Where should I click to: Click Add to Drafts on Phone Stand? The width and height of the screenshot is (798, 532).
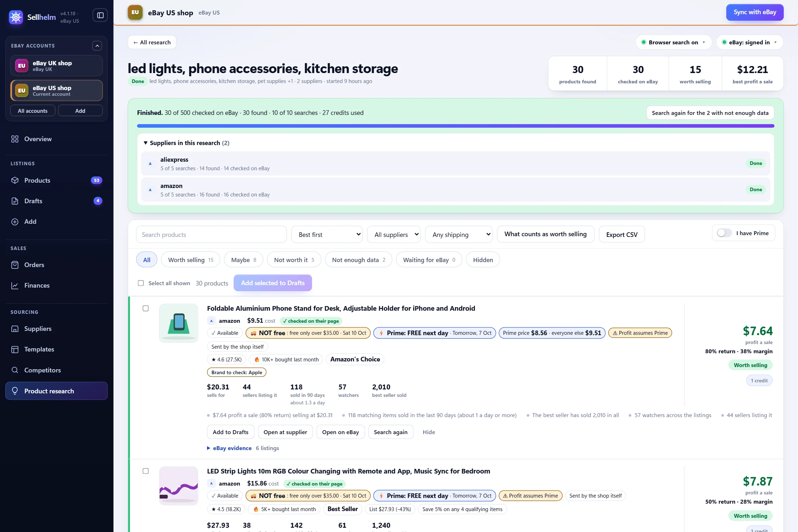pyautogui.click(x=231, y=432)
